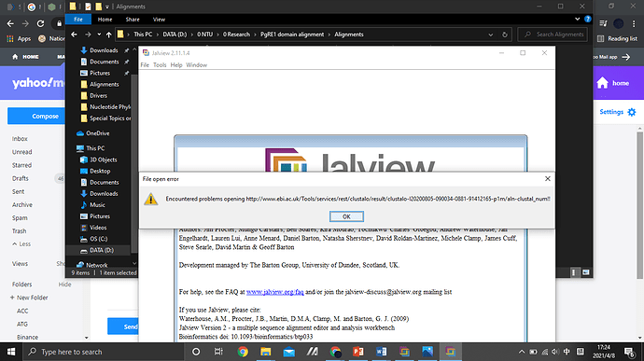Image resolution: width=644 pixels, height=361 pixels.
Task: Click the Search Alignments field
Action: pos(552,35)
